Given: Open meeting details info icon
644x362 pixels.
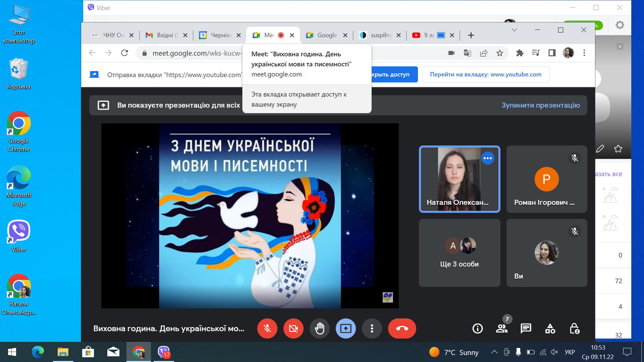Looking at the screenshot, I should point(478,328).
